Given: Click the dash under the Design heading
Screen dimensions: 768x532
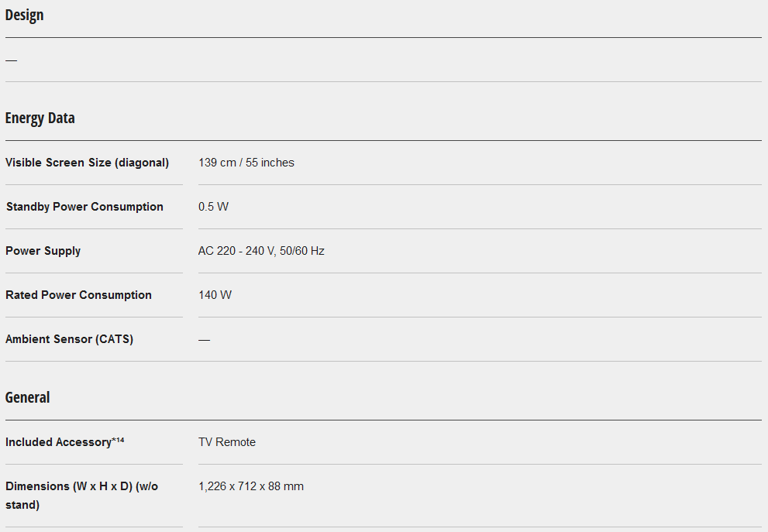Looking at the screenshot, I should [11, 60].
